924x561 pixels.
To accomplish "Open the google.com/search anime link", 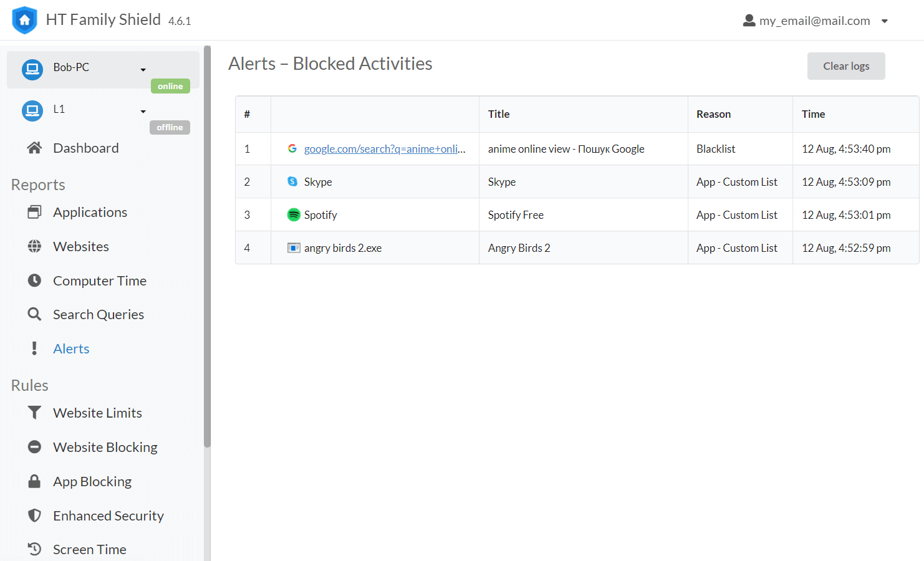I will (x=385, y=148).
